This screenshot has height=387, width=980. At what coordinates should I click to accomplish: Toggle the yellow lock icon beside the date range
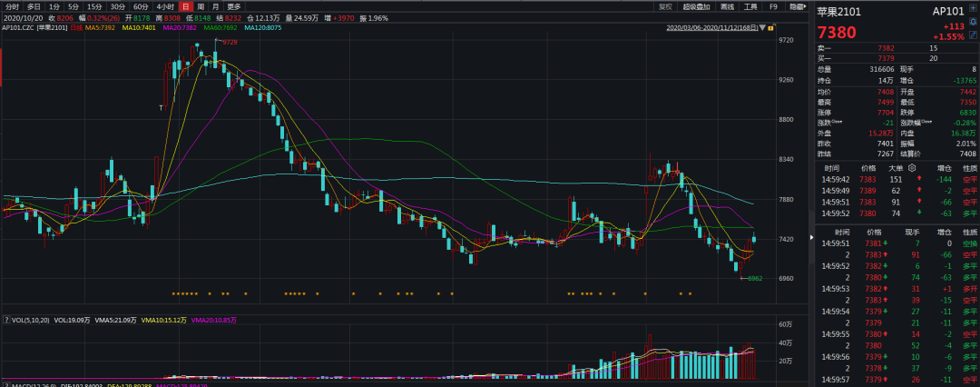coord(770,27)
